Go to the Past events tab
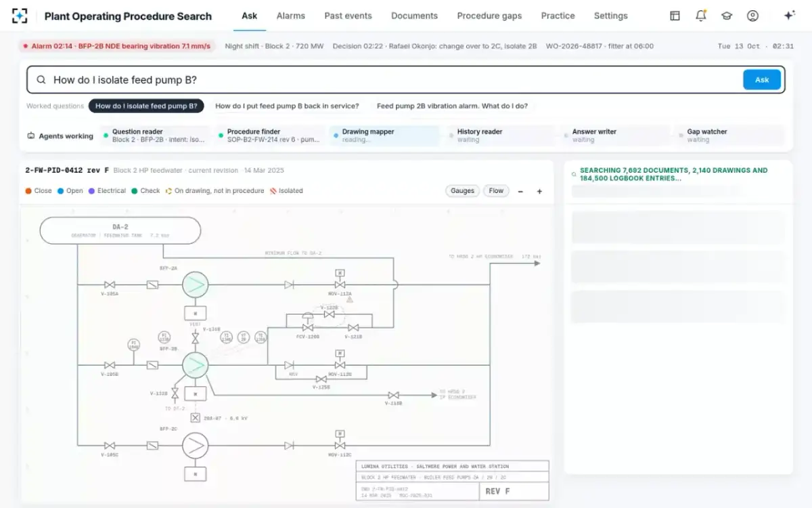The image size is (812, 508). (x=348, y=16)
